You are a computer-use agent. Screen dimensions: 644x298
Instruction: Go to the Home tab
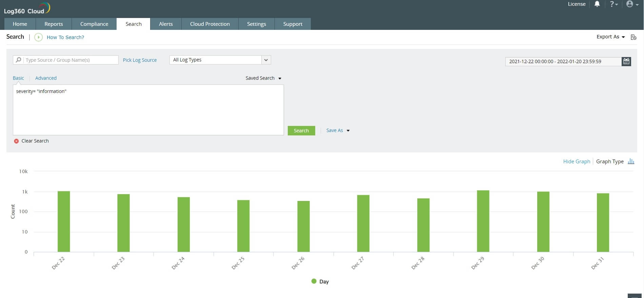point(20,24)
